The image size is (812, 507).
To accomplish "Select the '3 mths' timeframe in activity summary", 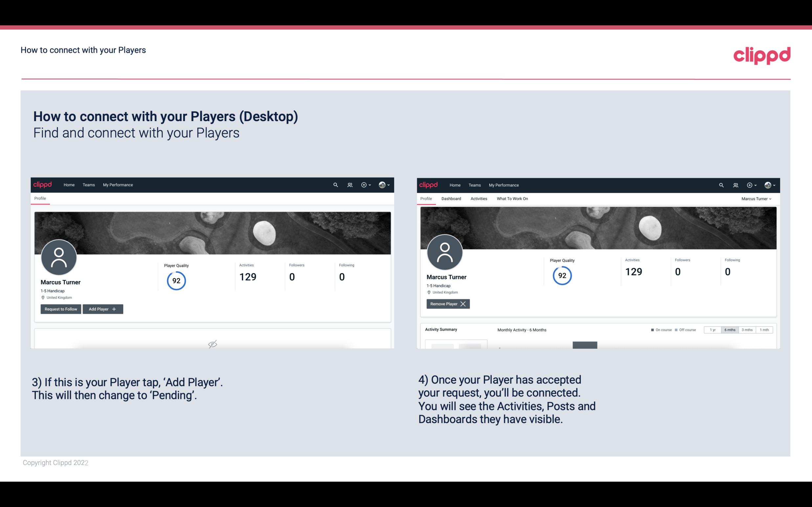I will pyautogui.click(x=747, y=329).
